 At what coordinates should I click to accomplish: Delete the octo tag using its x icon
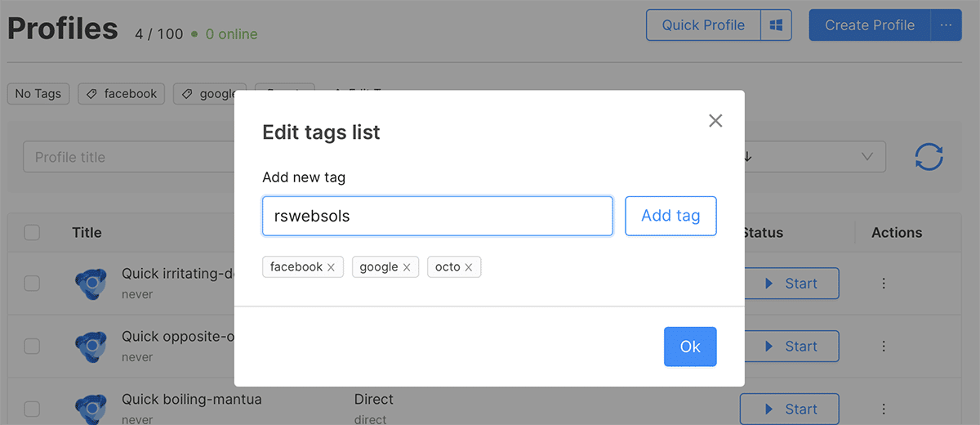(468, 267)
